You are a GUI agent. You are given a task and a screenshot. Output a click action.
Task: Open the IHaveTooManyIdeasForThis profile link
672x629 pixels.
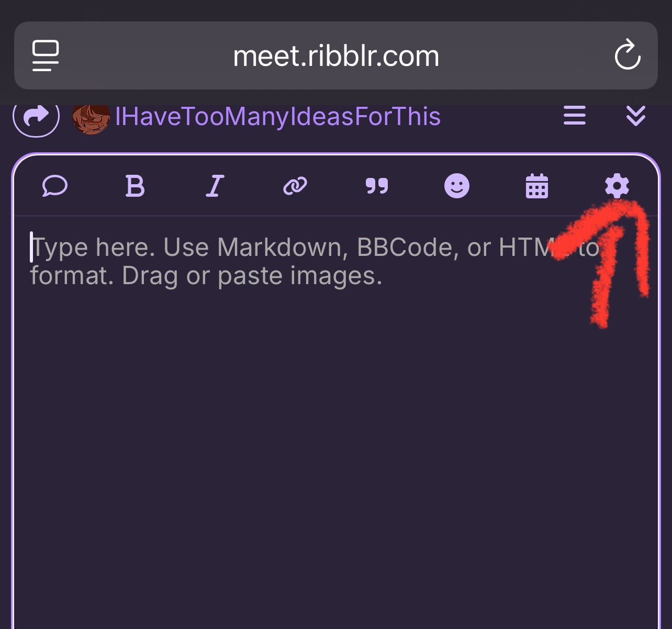click(277, 116)
